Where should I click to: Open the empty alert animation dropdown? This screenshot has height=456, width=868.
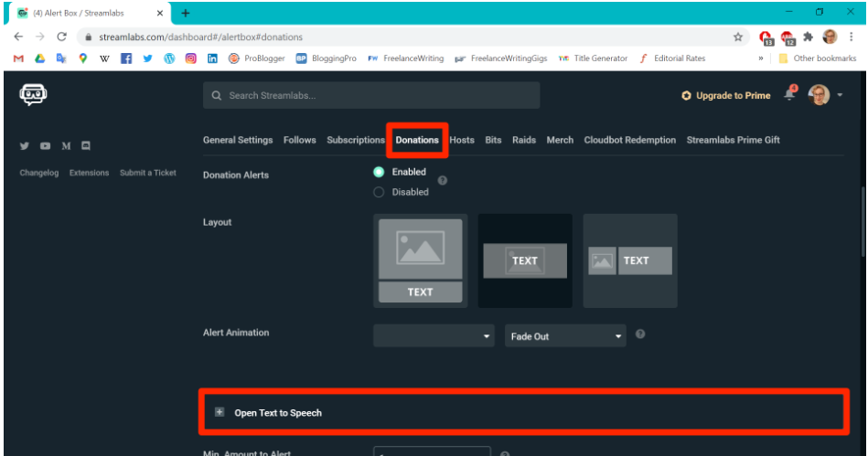pos(434,336)
